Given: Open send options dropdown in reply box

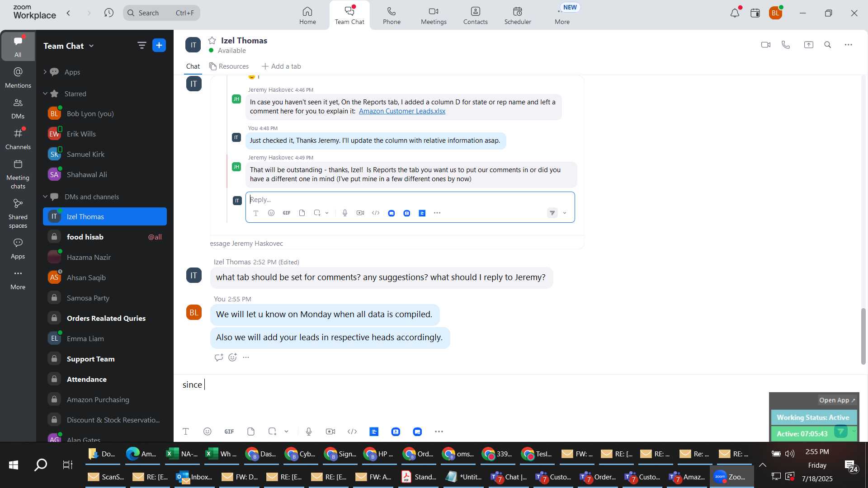Looking at the screenshot, I should (565, 213).
